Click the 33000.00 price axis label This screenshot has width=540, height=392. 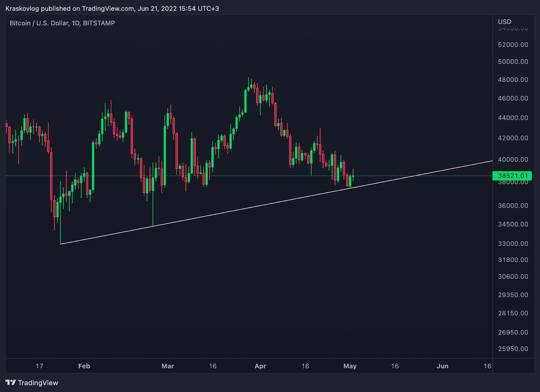[513, 243]
